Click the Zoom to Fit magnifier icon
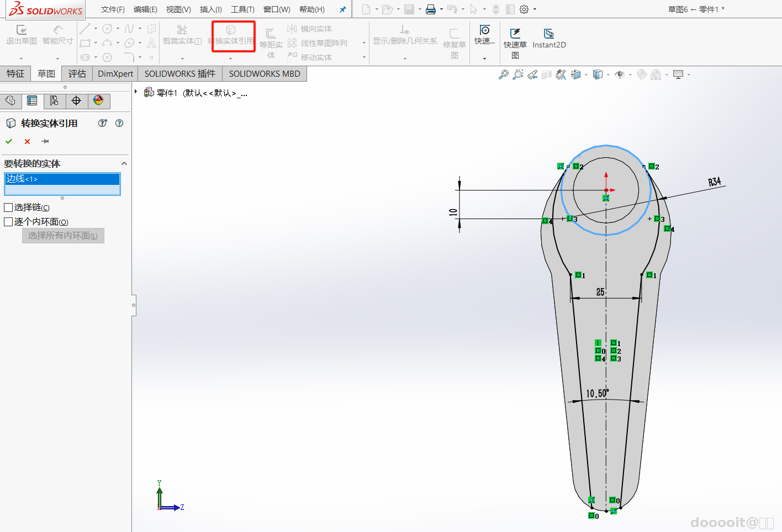782x532 pixels. coord(503,75)
